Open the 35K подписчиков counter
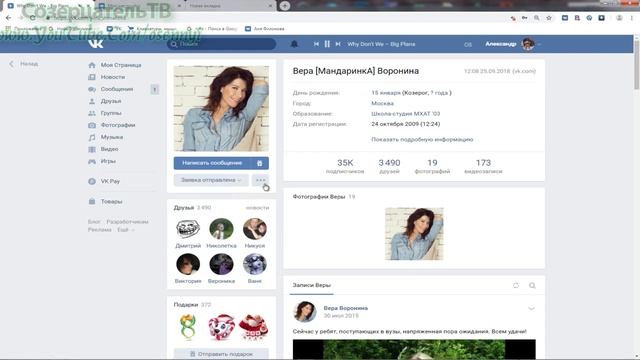Image resolution: width=640 pixels, height=360 pixels. [345, 166]
